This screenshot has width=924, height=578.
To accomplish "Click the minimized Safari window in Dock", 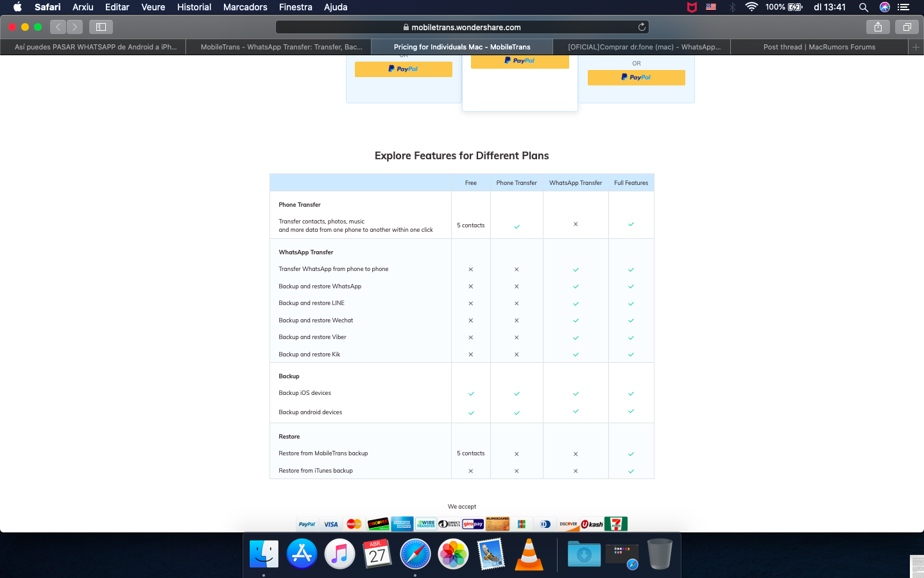I will pyautogui.click(x=622, y=556).
